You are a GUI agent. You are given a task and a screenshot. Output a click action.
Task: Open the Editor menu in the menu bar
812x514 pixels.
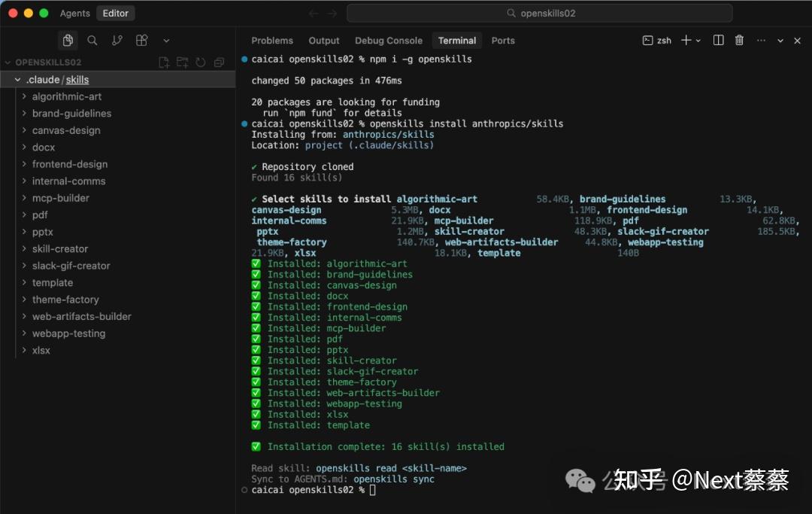(x=116, y=13)
